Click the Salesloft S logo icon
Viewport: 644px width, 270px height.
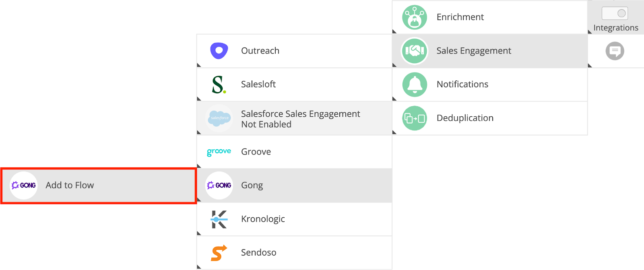[x=219, y=85]
